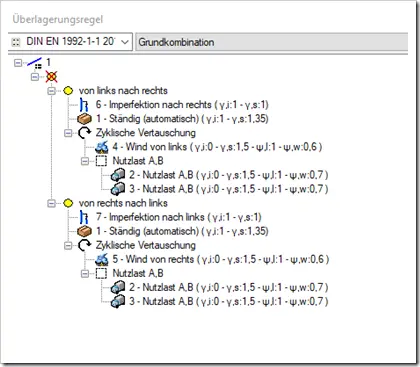Click wind icon for '4 - Wind von links'
420x367 pixels.
[101, 147]
